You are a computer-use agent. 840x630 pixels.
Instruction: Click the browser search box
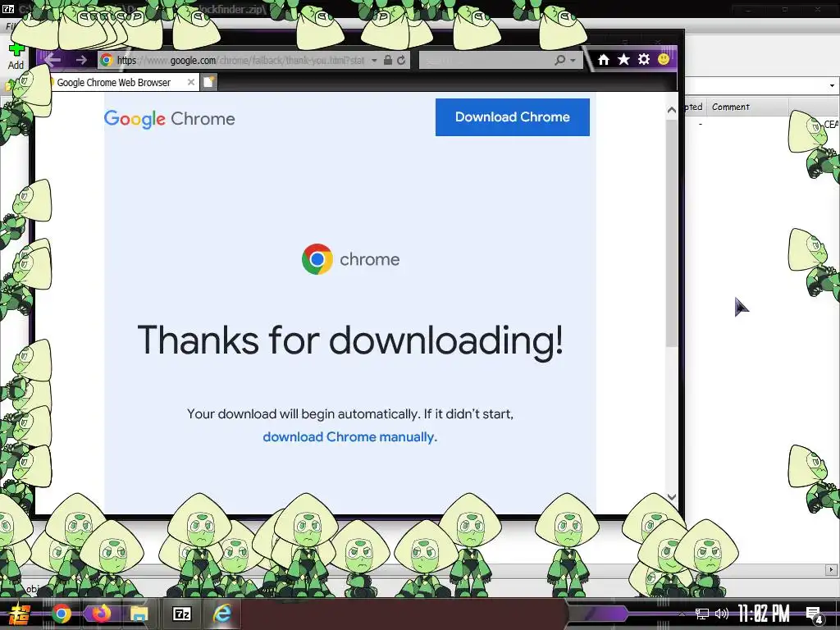[486, 60]
